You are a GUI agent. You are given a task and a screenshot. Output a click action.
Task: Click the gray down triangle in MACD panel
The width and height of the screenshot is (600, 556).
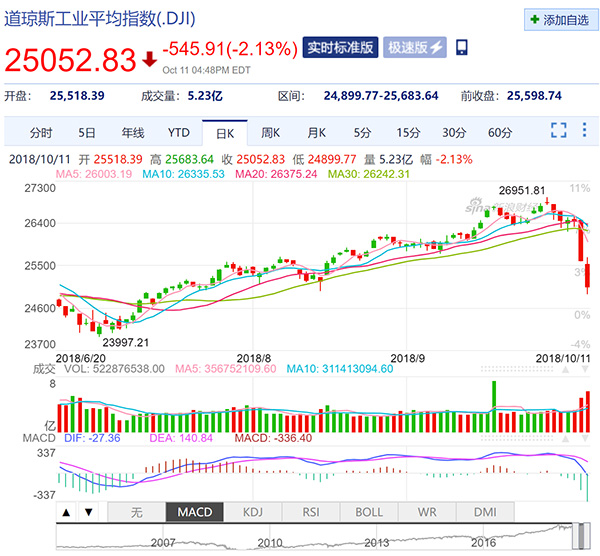tap(585, 439)
